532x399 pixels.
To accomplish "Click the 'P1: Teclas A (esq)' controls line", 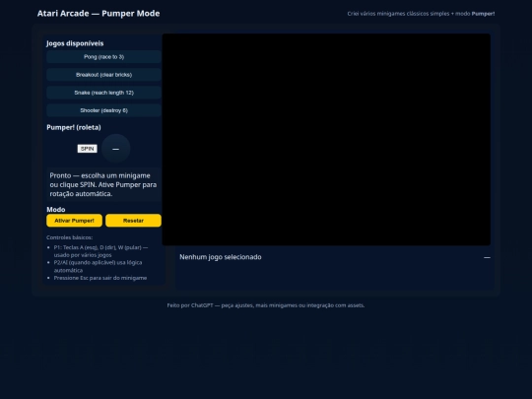I will tap(100, 251).
